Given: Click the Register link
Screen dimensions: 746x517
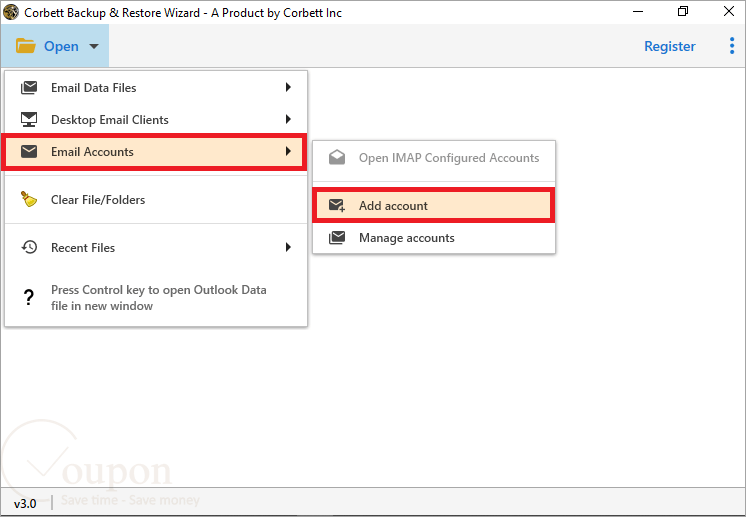Looking at the screenshot, I should (x=669, y=46).
